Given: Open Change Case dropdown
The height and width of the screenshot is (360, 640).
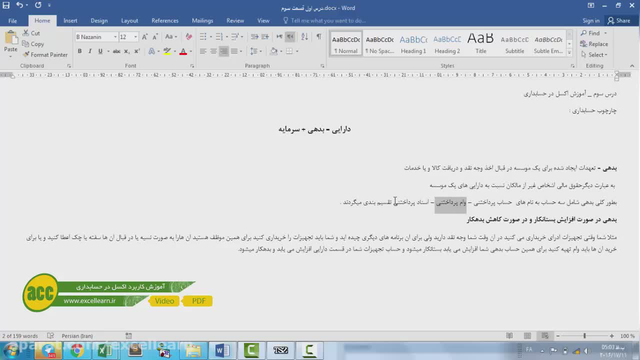Looking at the screenshot, I should click(x=171, y=37).
